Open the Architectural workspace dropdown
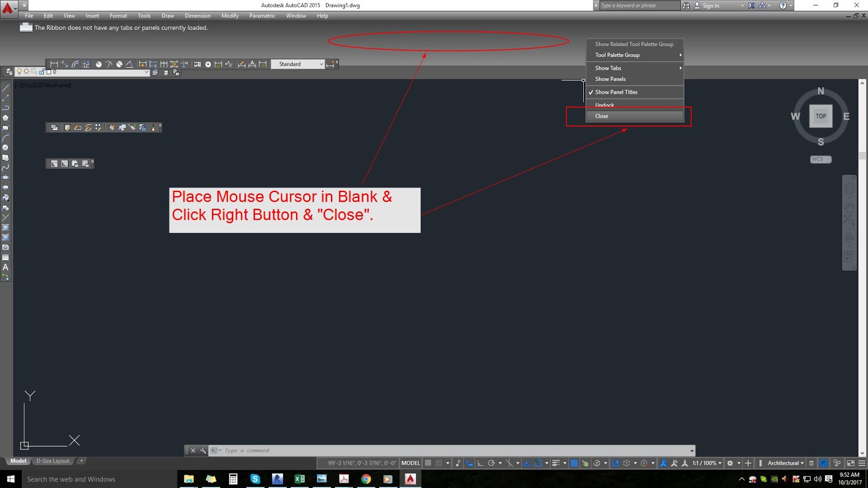Viewport: 868px width, 488px height. pos(783,463)
